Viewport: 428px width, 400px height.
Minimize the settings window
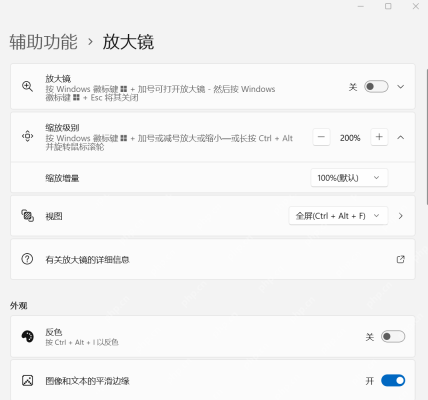point(361,6)
